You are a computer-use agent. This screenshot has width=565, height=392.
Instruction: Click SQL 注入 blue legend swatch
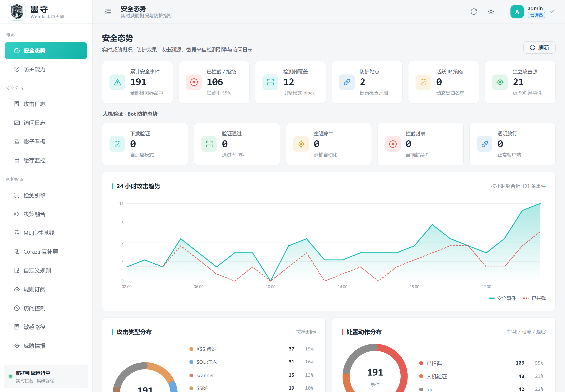point(191,362)
